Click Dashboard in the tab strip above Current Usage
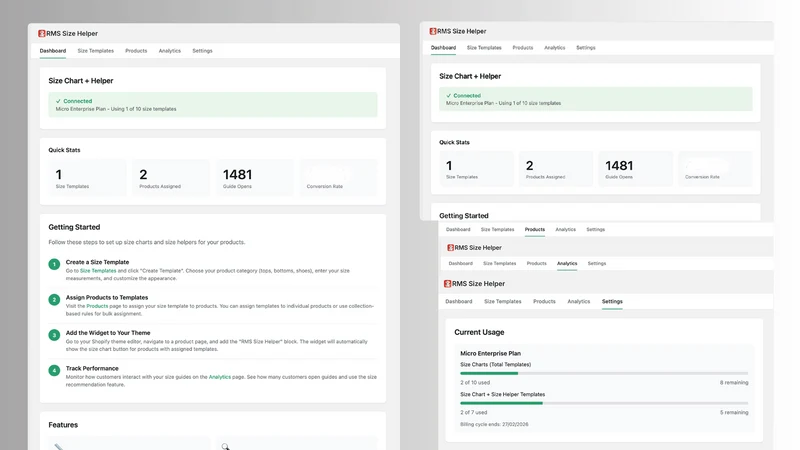Image resolution: width=800 pixels, height=450 pixels. pyautogui.click(x=459, y=302)
